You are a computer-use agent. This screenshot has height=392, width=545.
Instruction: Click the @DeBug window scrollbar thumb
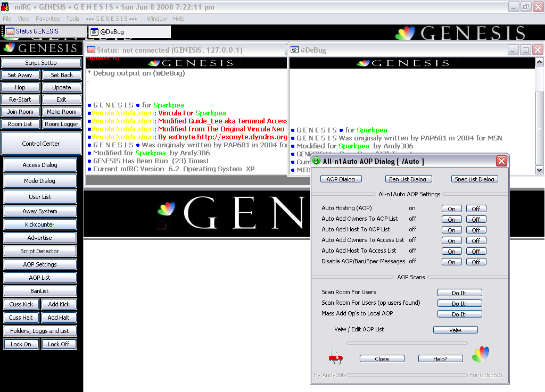(540, 128)
